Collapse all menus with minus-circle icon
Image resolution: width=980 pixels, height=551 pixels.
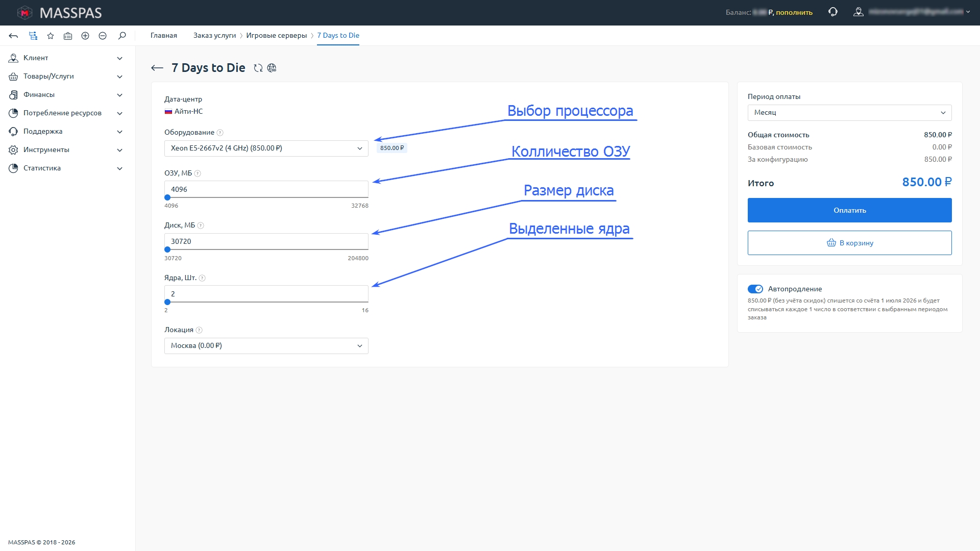tap(103, 36)
